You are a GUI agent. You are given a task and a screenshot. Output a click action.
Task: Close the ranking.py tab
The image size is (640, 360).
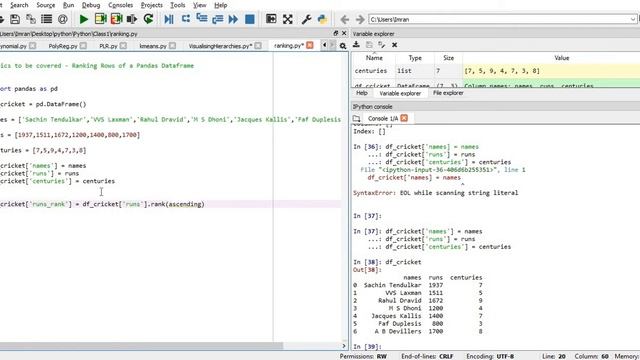(310, 45)
